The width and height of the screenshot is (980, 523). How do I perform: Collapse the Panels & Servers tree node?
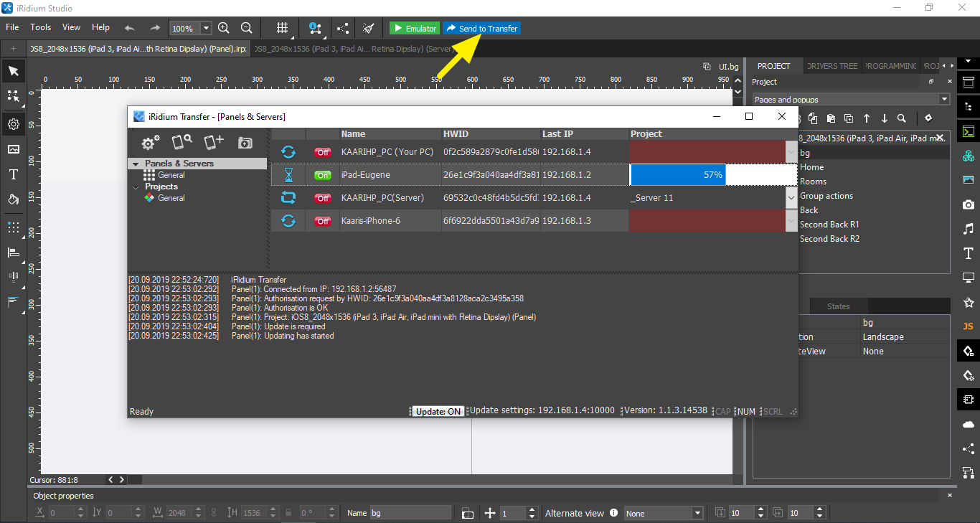pyautogui.click(x=135, y=164)
